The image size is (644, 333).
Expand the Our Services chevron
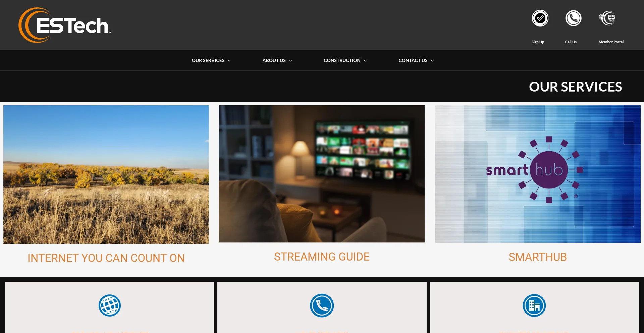pos(229,61)
